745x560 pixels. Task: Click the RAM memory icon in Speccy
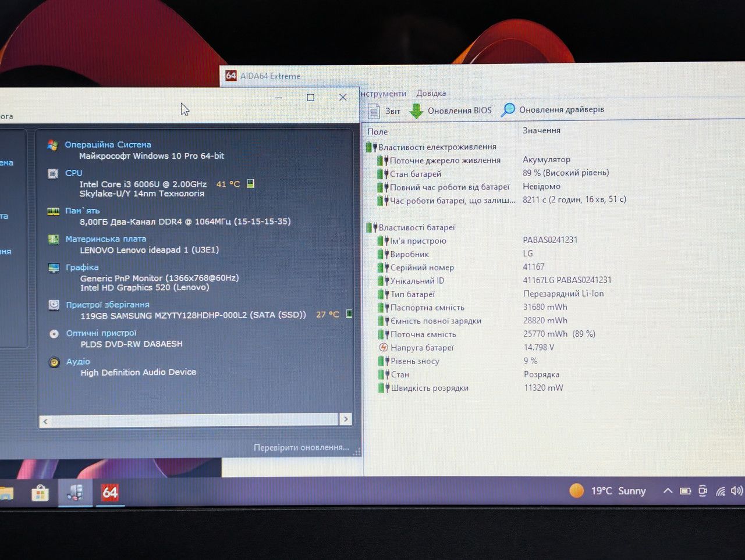(54, 211)
